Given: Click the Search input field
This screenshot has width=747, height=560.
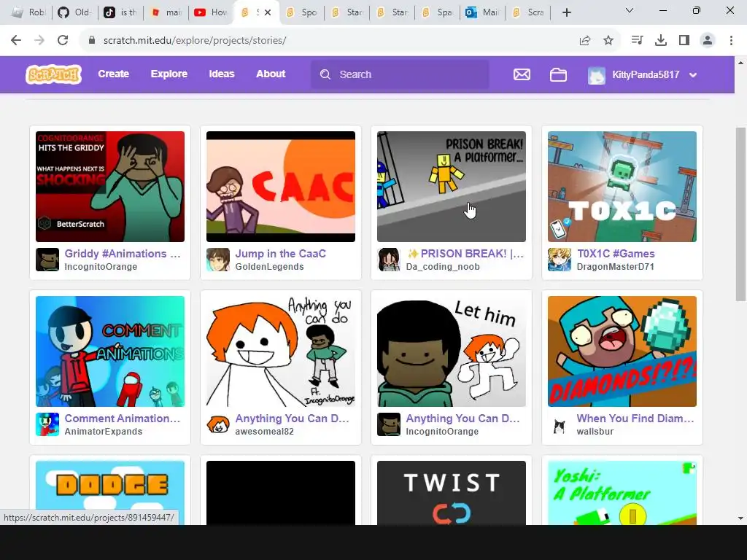Looking at the screenshot, I should click(400, 74).
